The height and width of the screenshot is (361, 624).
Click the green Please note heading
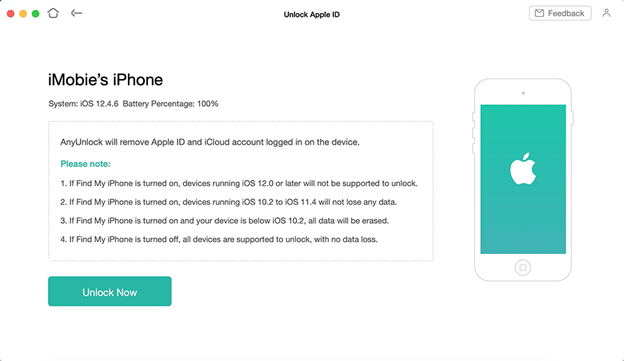pos(86,164)
